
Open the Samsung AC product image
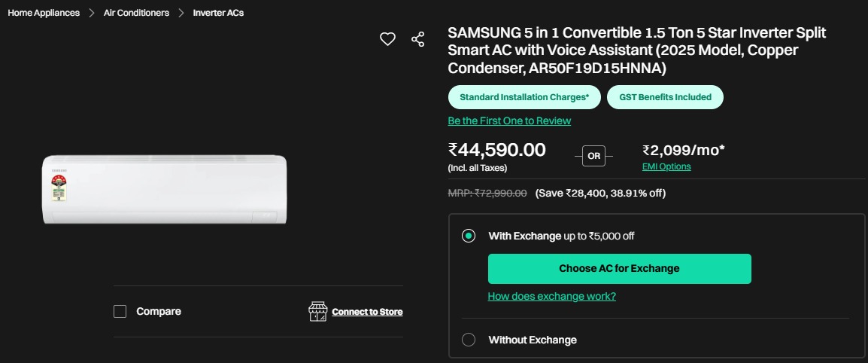[x=165, y=189]
